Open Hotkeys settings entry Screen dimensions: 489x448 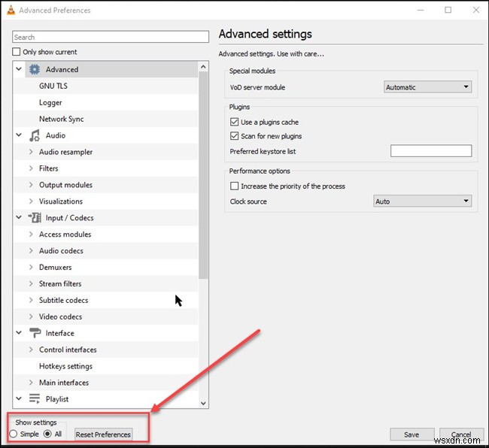click(x=65, y=366)
